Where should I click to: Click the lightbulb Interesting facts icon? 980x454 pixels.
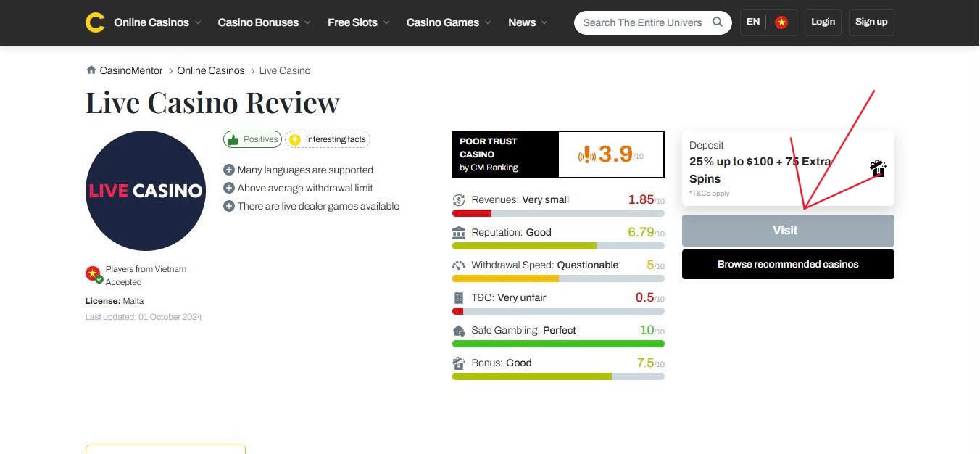tap(294, 139)
